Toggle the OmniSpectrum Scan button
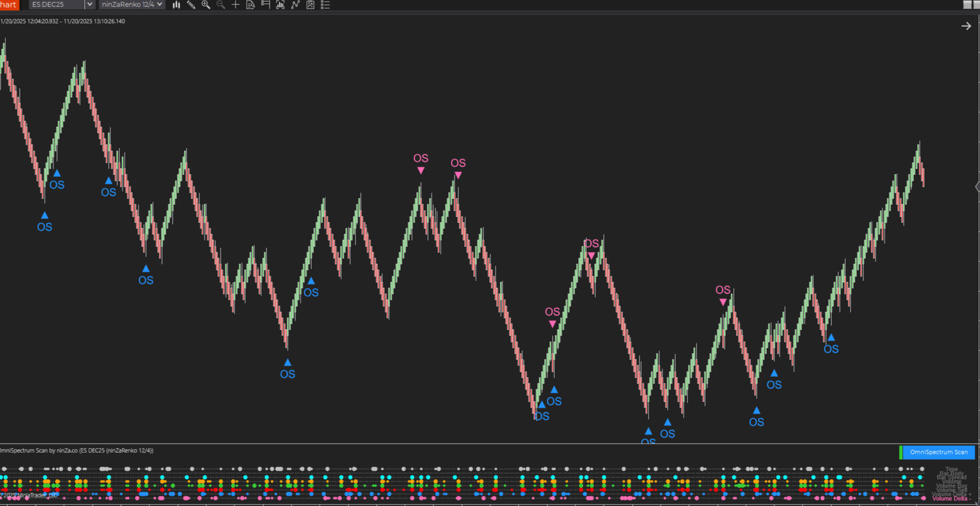The width and height of the screenshot is (980, 506). [938, 452]
